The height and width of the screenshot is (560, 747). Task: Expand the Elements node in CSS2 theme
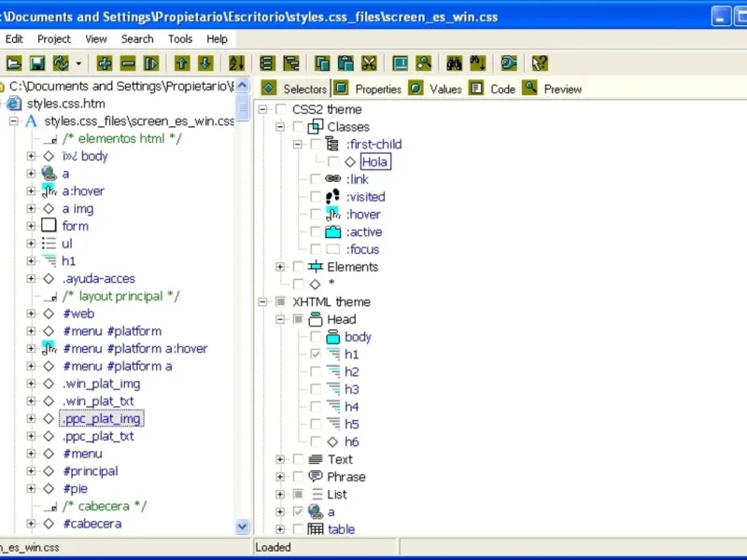pyautogui.click(x=280, y=267)
